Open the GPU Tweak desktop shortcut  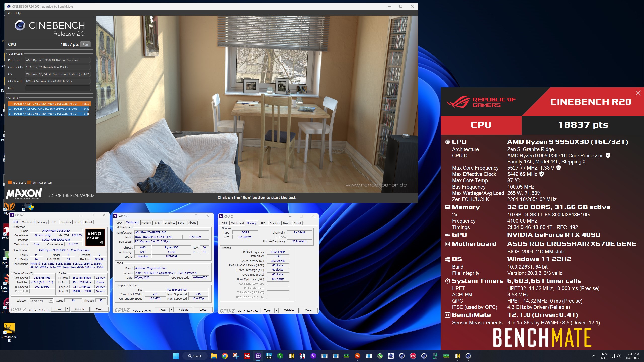pos(6,305)
